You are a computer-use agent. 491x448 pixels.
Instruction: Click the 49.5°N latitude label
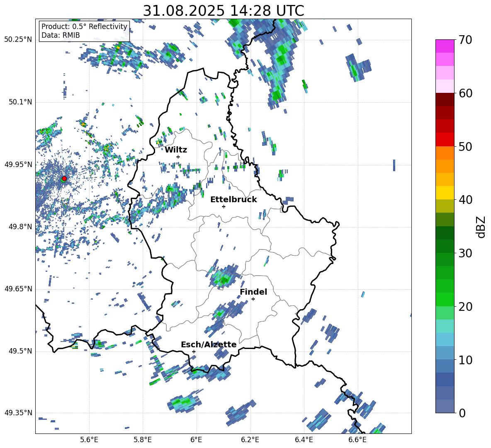[20, 351]
